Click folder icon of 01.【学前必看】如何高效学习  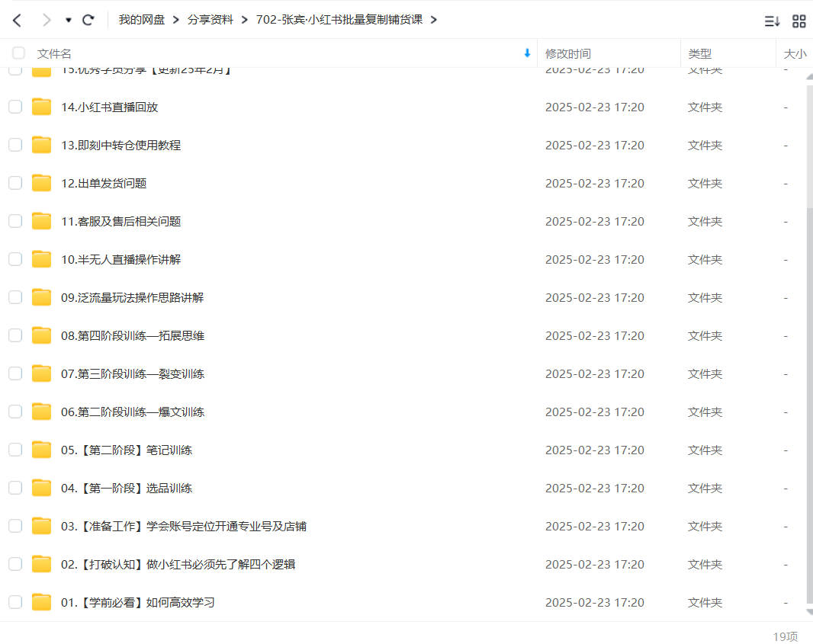pos(41,602)
